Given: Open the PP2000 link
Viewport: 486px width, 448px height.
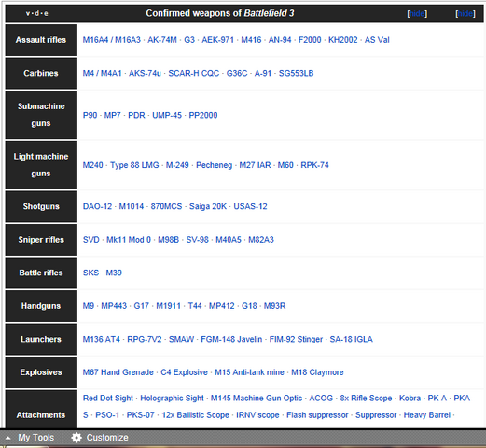Looking at the screenshot, I should pos(203,115).
